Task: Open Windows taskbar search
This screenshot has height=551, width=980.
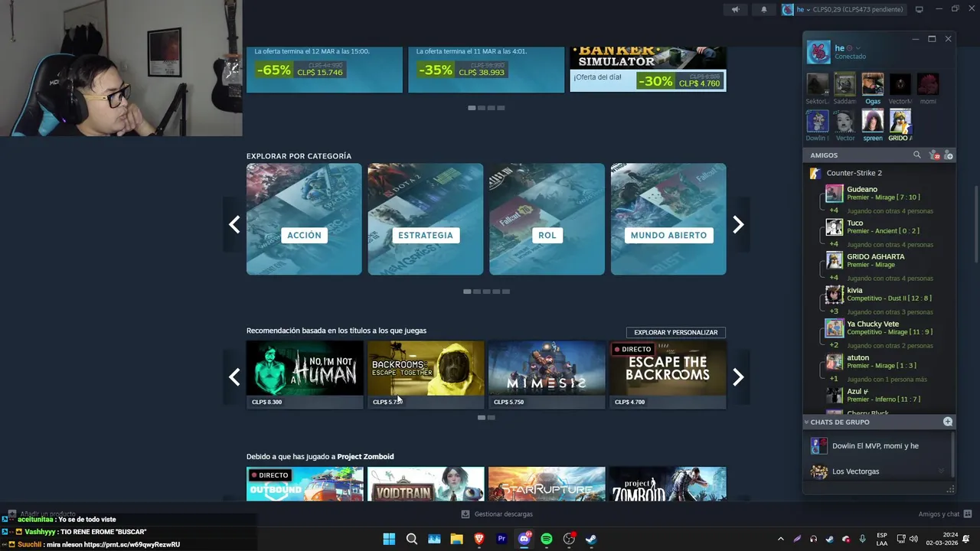Action: click(411, 539)
